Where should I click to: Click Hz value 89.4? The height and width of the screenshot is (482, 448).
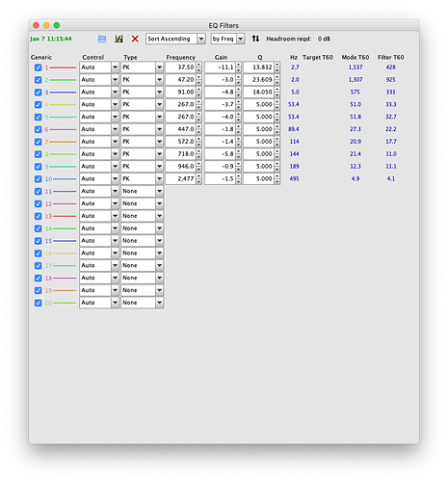294,129
